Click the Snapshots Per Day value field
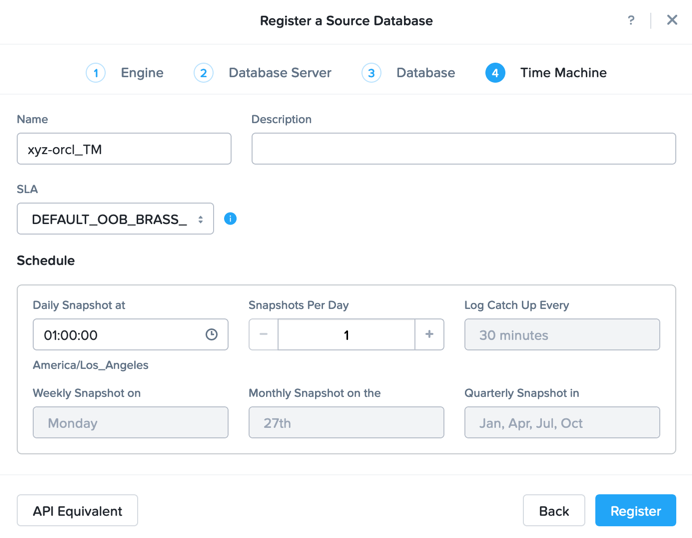The height and width of the screenshot is (538, 692). (x=346, y=335)
